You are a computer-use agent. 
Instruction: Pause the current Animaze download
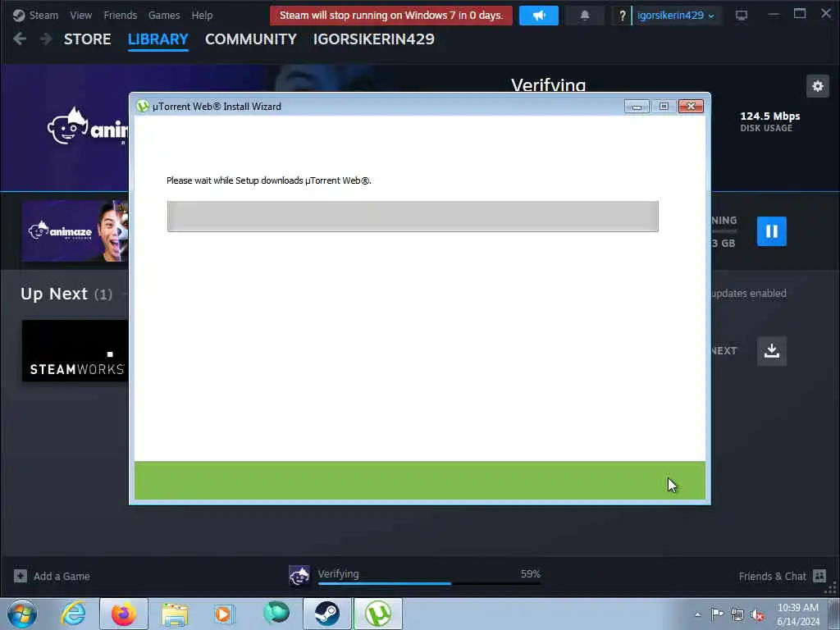771,231
